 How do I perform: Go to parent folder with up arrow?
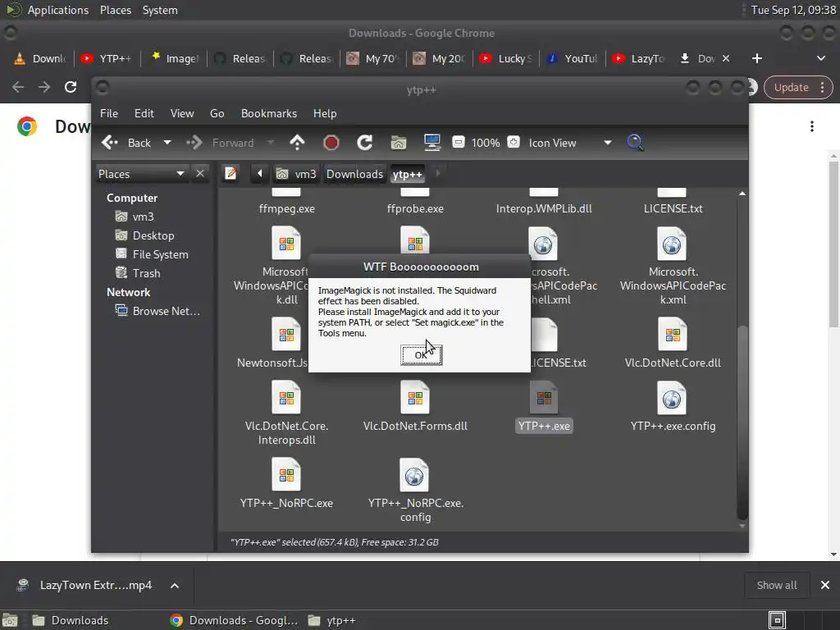(297, 143)
